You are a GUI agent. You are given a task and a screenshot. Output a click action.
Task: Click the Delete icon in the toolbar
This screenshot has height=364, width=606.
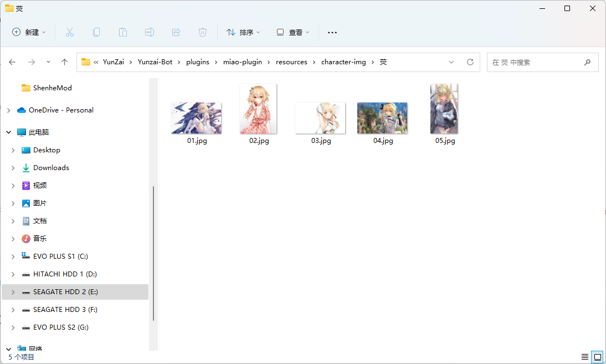point(202,32)
